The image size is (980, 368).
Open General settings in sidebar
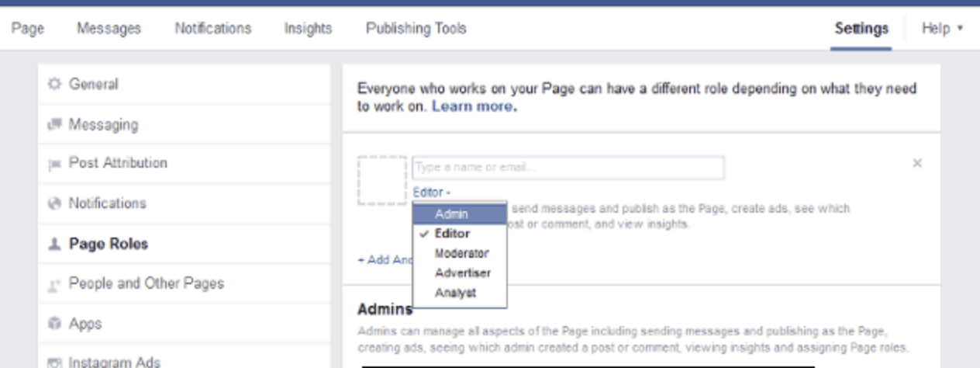tap(184, 84)
